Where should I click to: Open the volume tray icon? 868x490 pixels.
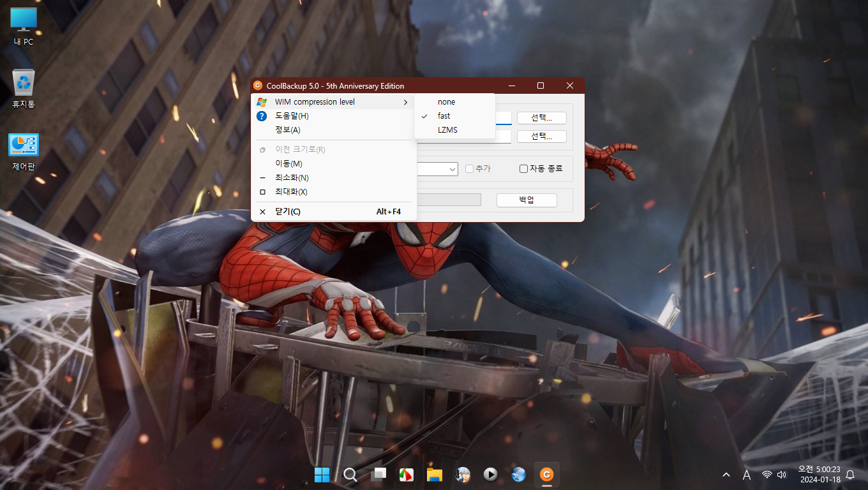782,475
